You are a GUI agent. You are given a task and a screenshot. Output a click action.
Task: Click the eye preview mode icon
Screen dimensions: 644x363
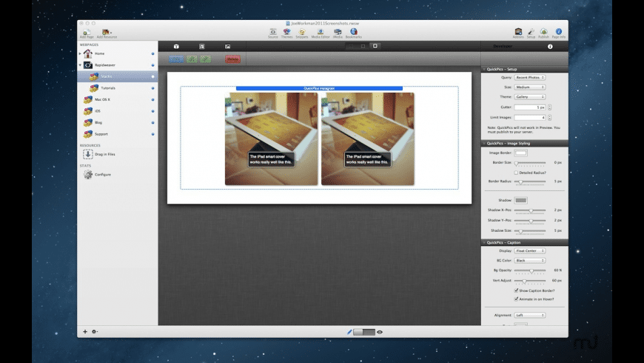(x=380, y=332)
